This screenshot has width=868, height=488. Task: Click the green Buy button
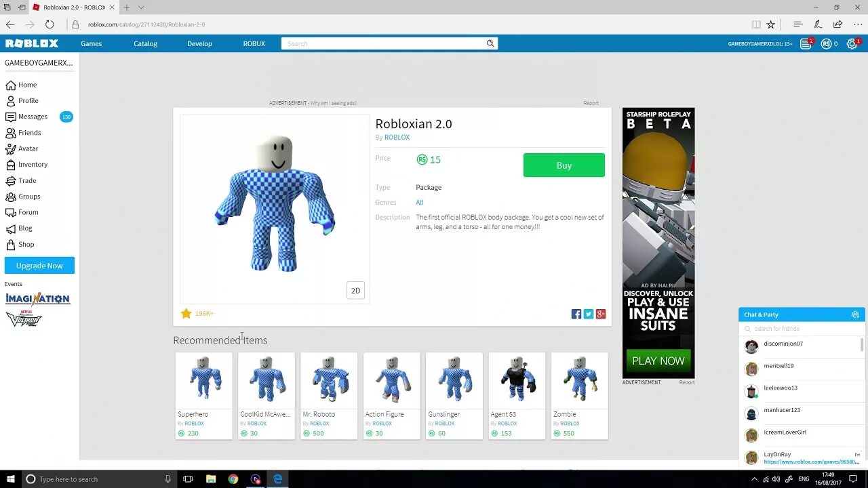tap(564, 165)
